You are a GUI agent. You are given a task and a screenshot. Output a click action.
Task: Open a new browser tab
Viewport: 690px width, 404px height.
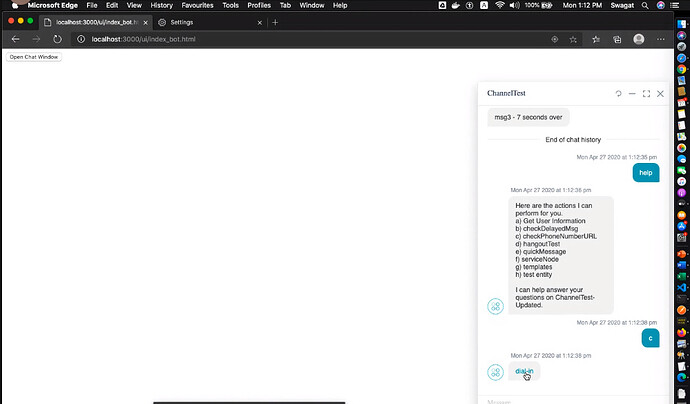(x=275, y=22)
